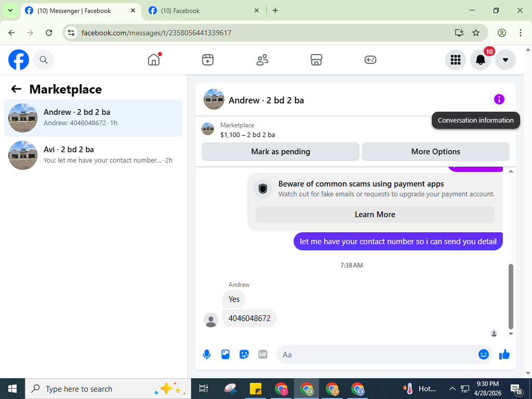Open the Facebook menu grid icon
This screenshot has width=532, height=399.
(x=455, y=60)
